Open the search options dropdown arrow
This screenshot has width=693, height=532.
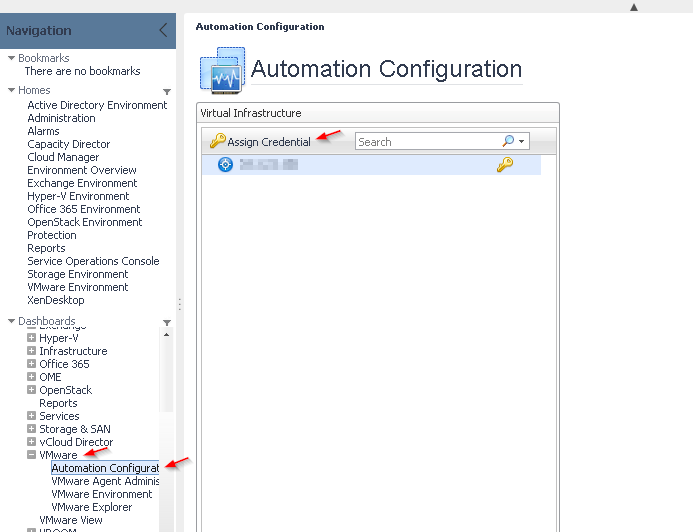click(x=522, y=141)
